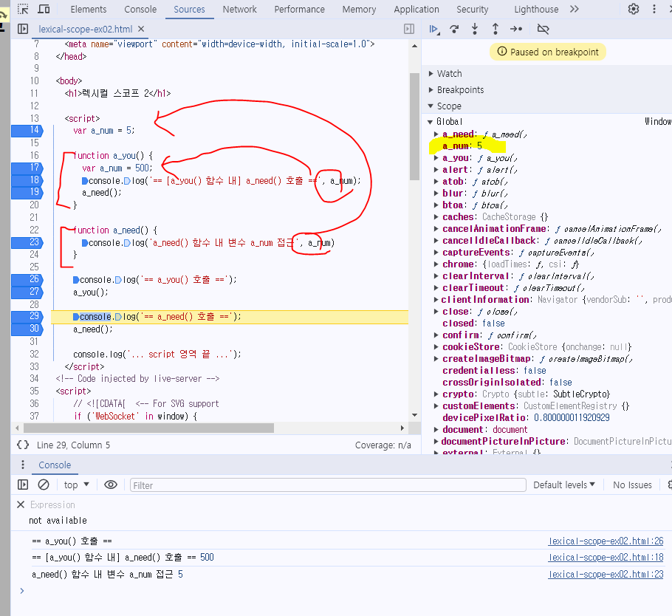The height and width of the screenshot is (616, 672).
Task: Resume script execution button
Action: pyautogui.click(x=434, y=29)
